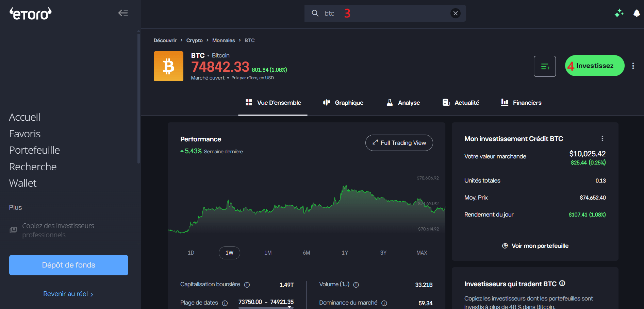The width and height of the screenshot is (644, 309).
Task: Show info for Investisseurs qui tradent BTC
Action: pos(562,283)
